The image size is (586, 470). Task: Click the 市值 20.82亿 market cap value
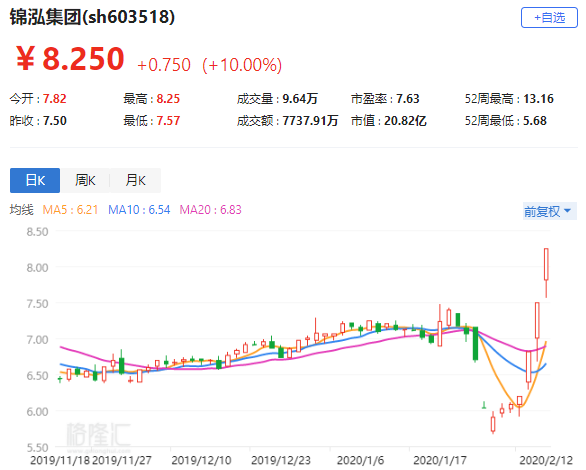(405, 121)
